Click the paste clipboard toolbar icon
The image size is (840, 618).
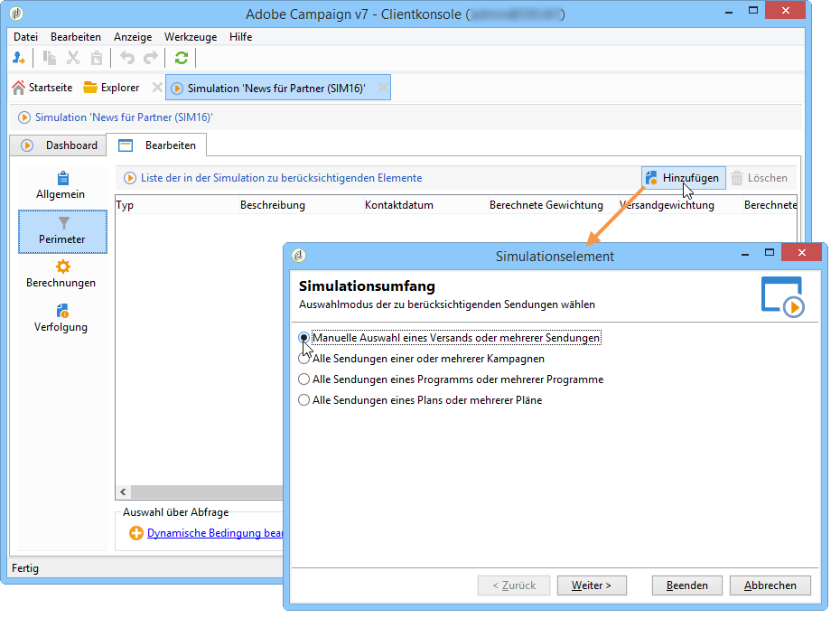click(x=97, y=58)
